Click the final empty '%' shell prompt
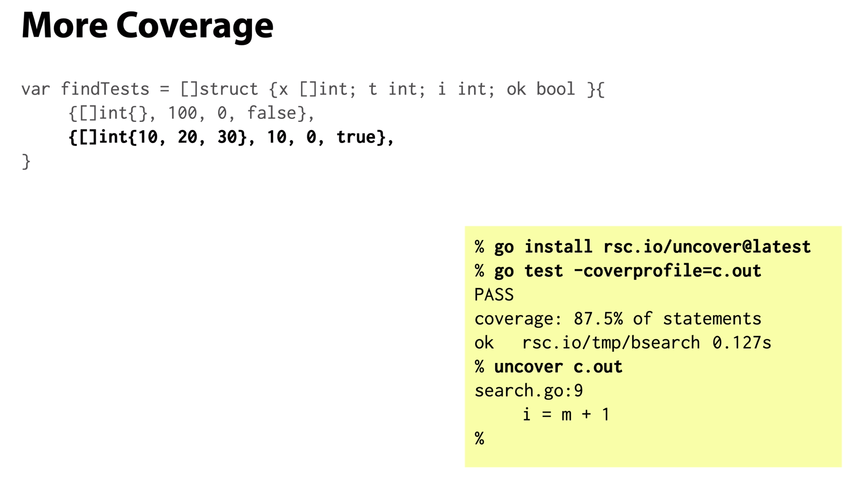 coord(479,439)
